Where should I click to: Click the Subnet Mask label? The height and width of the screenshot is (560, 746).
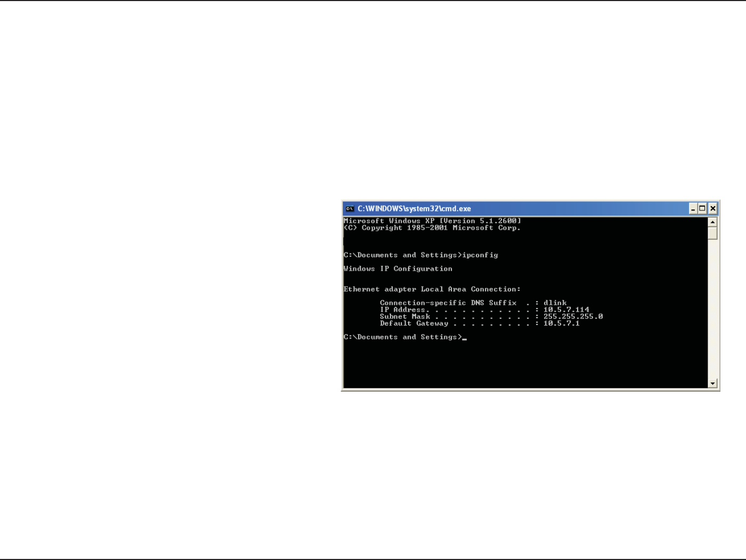pyautogui.click(x=405, y=316)
